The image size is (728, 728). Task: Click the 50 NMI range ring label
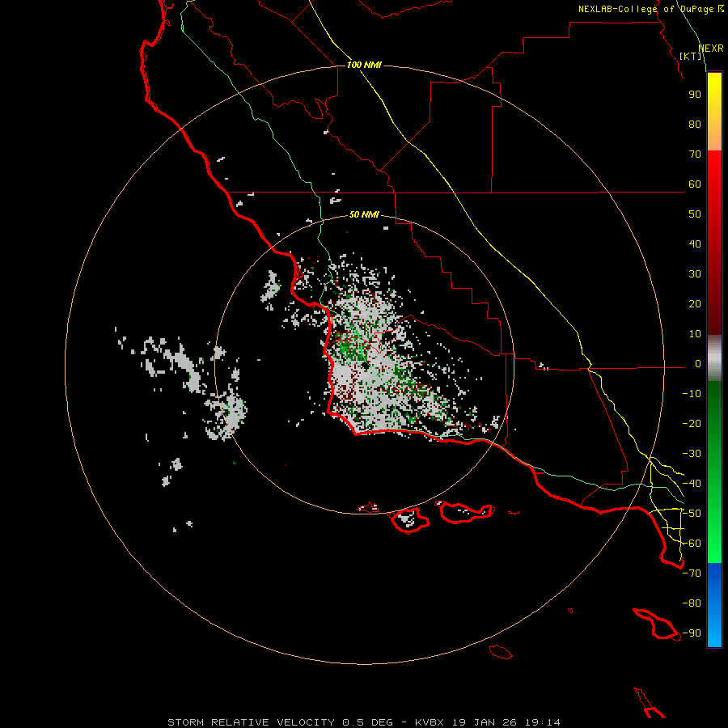364,214
